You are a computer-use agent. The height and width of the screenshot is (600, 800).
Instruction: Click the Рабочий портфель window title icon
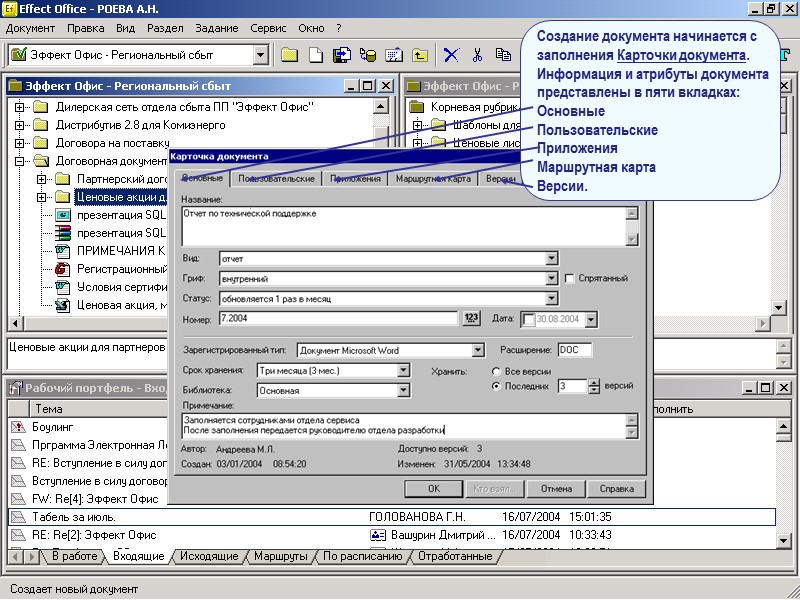(x=16, y=388)
